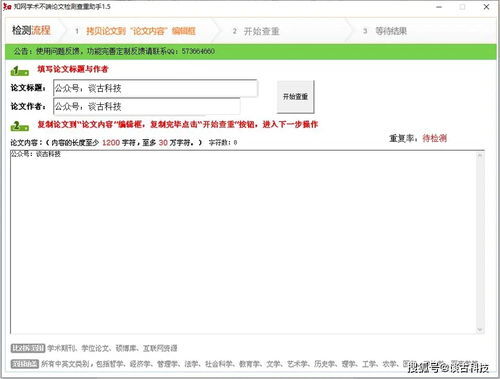Click the green step 1 badge icon
This screenshot has width=500, height=379.
[x=20, y=71]
